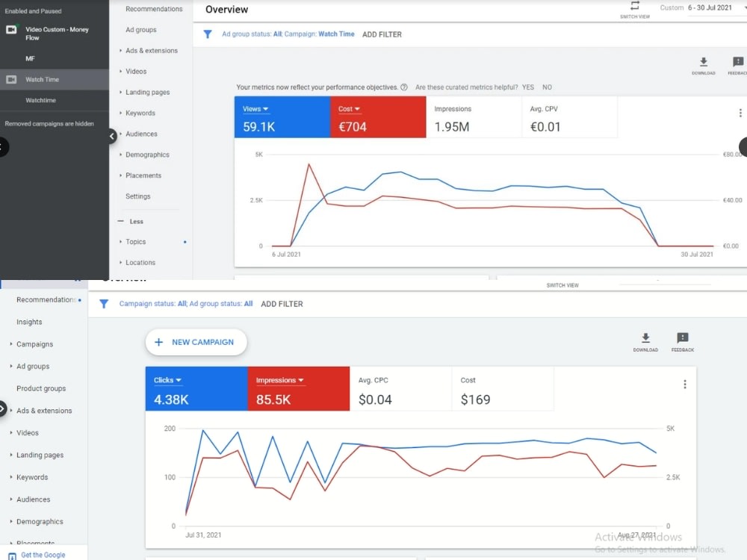Open Settings in top menu
The height and width of the screenshot is (560, 747).
[x=137, y=196]
